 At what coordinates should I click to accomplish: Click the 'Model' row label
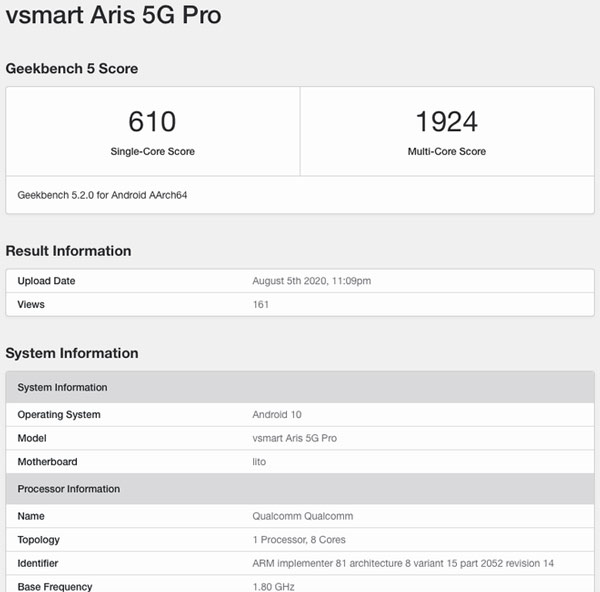tap(32, 438)
